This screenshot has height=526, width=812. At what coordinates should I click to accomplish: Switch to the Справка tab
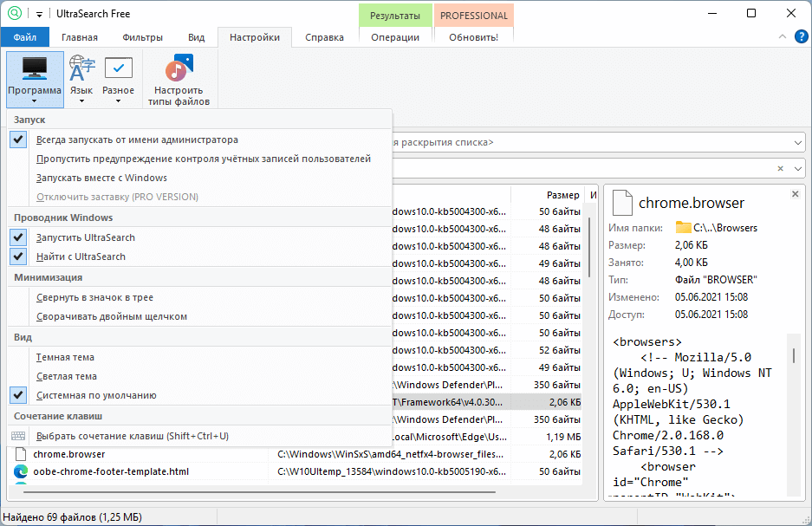[x=324, y=37]
